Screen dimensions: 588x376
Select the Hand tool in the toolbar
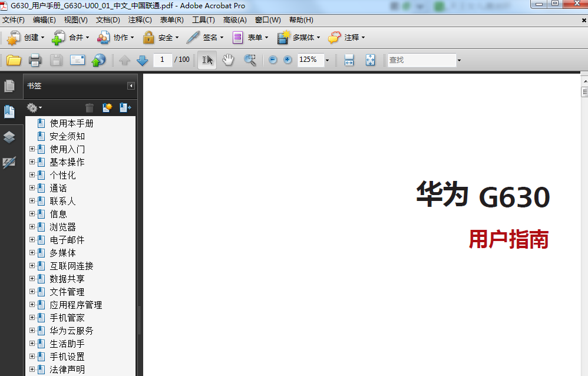(x=227, y=60)
